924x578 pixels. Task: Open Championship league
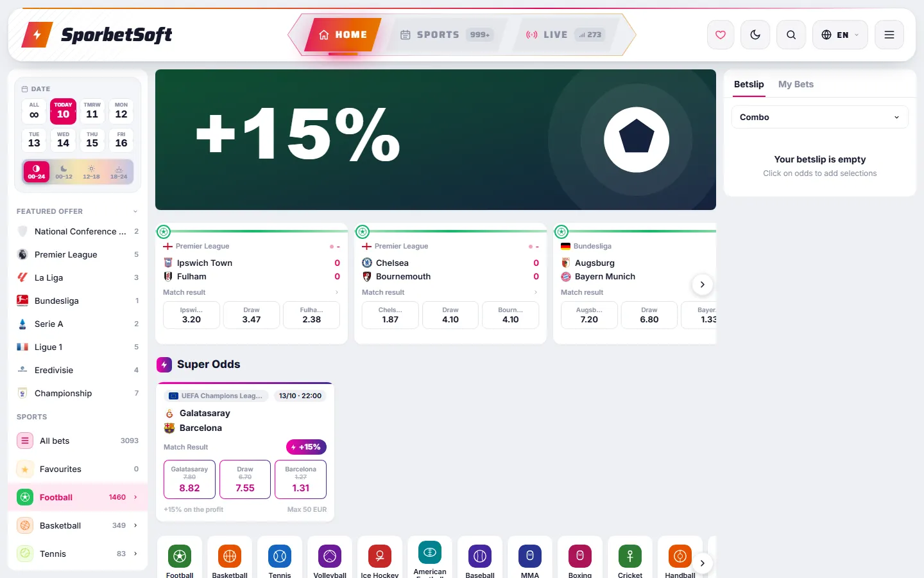pyautogui.click(x=78, y=393)
